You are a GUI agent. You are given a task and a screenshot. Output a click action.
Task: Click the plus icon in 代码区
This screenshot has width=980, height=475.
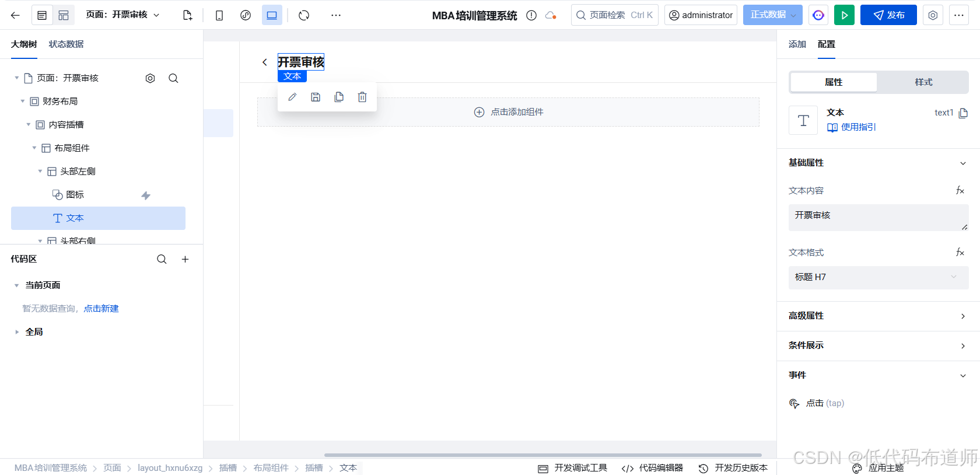185,259
